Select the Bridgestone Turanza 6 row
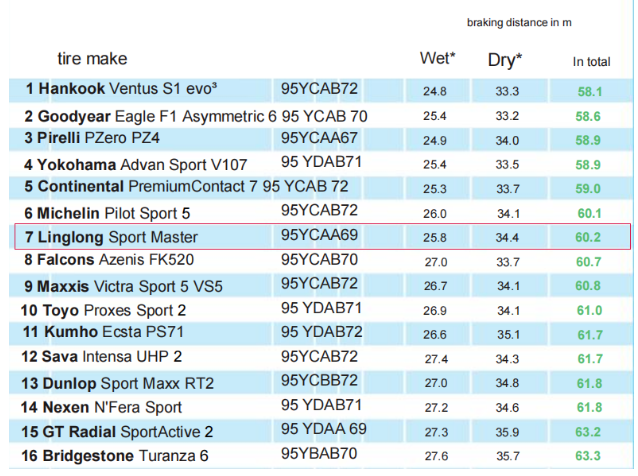638x476 pixels. click(321, 455)
